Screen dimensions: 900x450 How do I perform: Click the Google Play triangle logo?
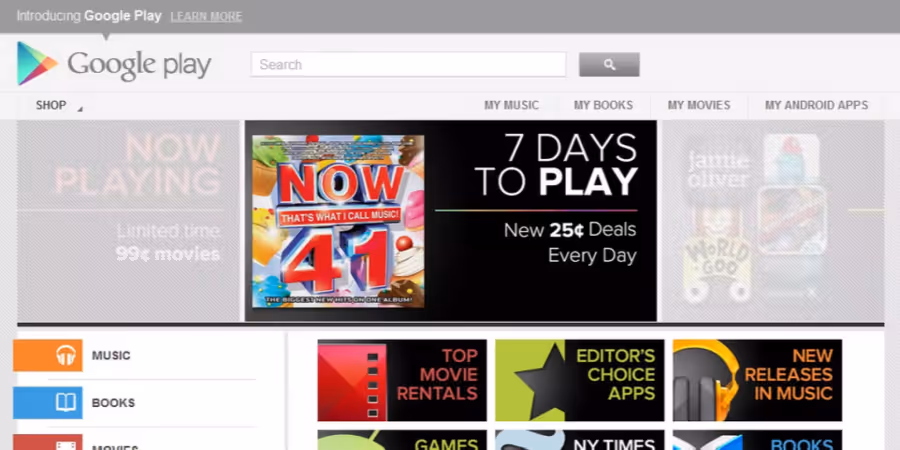[37, 64]
